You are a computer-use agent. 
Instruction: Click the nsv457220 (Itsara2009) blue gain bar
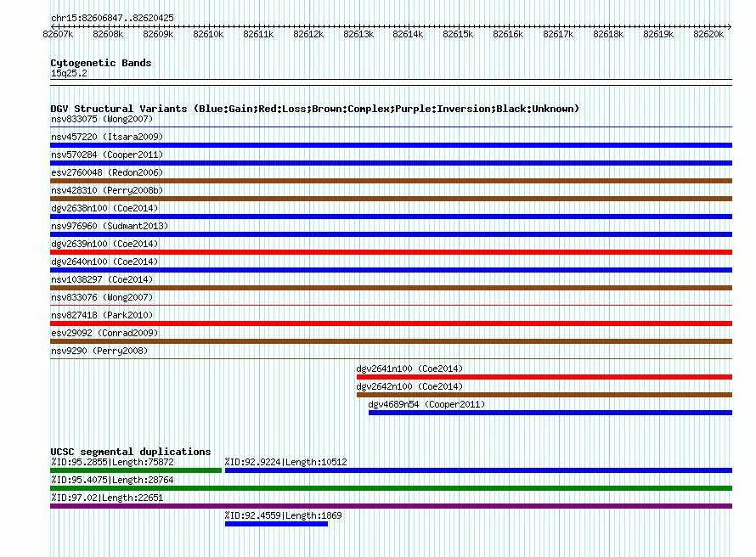point(391,145)
